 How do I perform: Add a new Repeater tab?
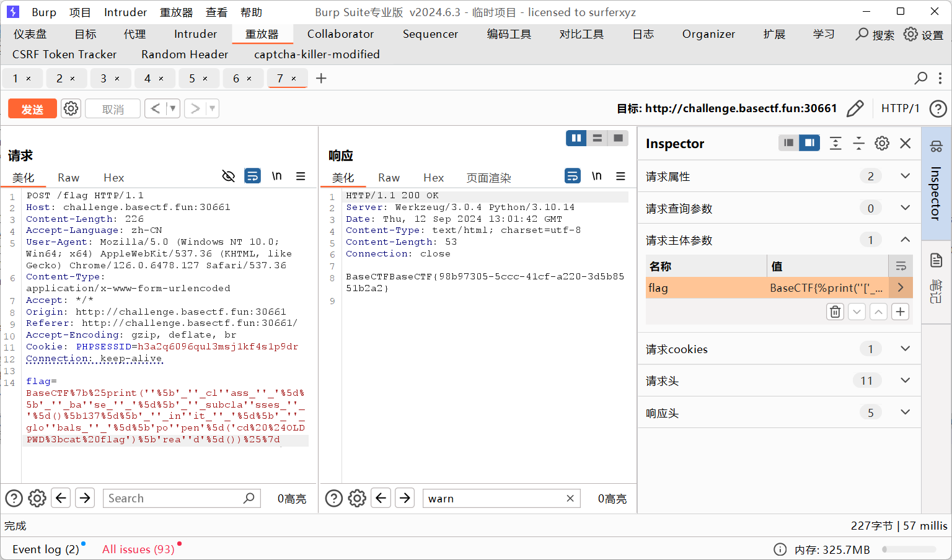pos(321,78)
